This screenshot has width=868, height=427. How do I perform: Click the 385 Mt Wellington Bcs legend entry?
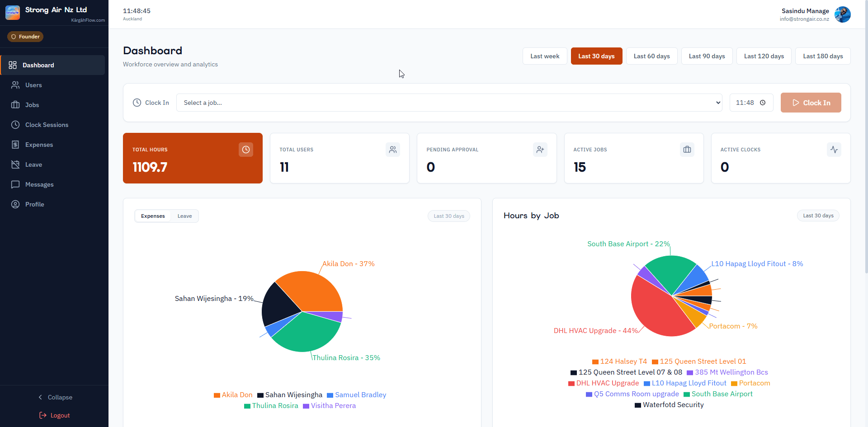tap(727, 372)
